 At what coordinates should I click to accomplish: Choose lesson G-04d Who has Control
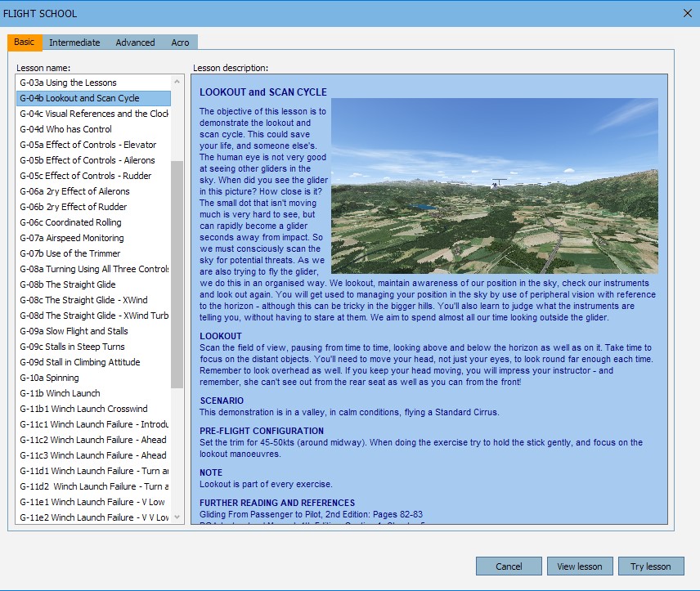click(x=66, y=129)
